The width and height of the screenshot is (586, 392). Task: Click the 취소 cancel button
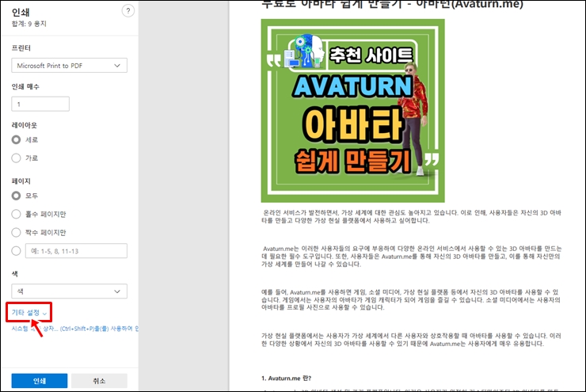(x=99, y=381)
